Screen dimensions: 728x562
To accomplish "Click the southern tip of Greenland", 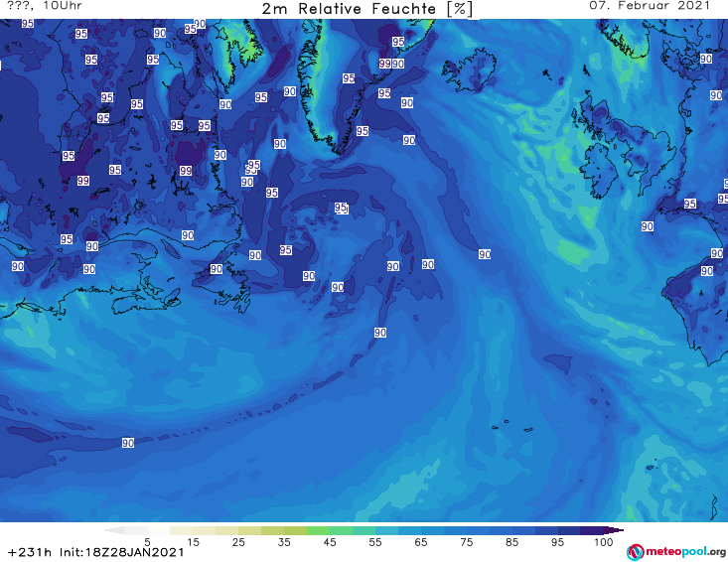I will coord(337,149).
